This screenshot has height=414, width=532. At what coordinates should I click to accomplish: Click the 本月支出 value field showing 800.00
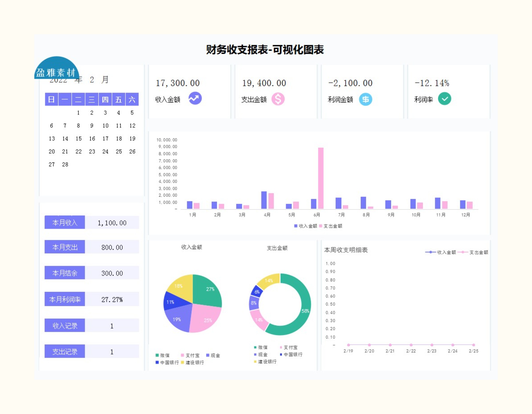[112, 247]
